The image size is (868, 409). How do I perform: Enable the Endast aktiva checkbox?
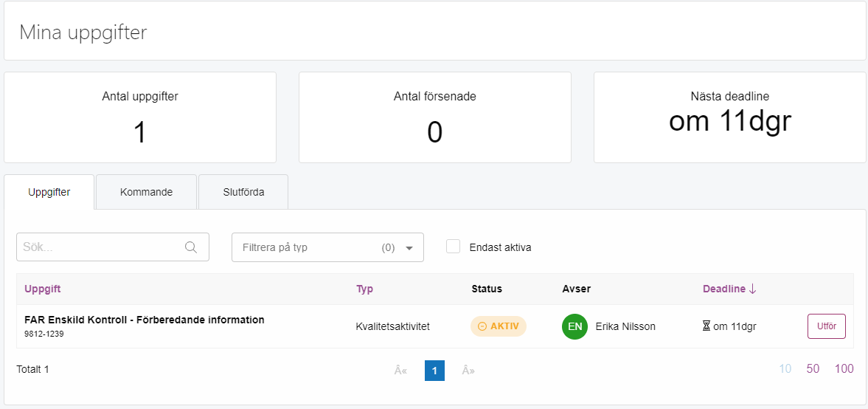[454, 247]
